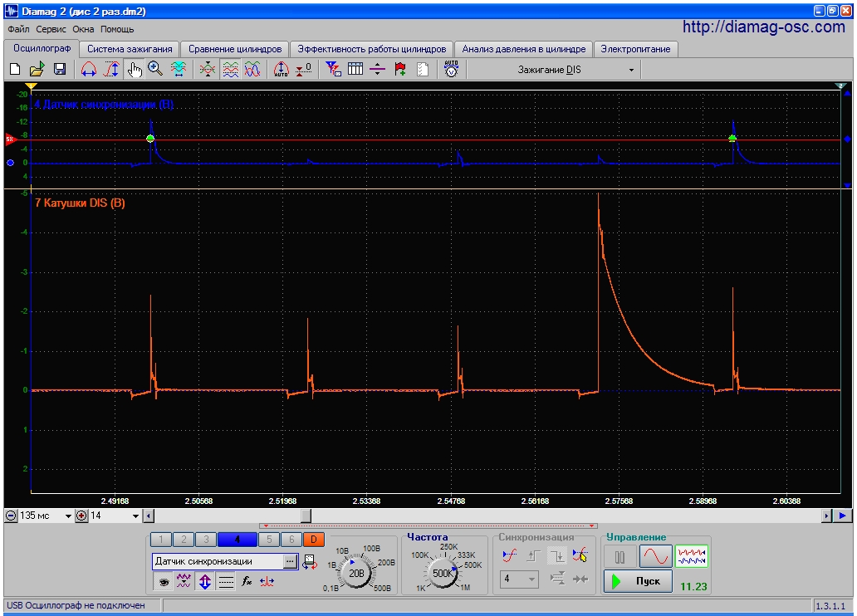This screenshot has width=857, height=616.
Task: Create a new file via blank page icon
Action: [x=15, y=70]
